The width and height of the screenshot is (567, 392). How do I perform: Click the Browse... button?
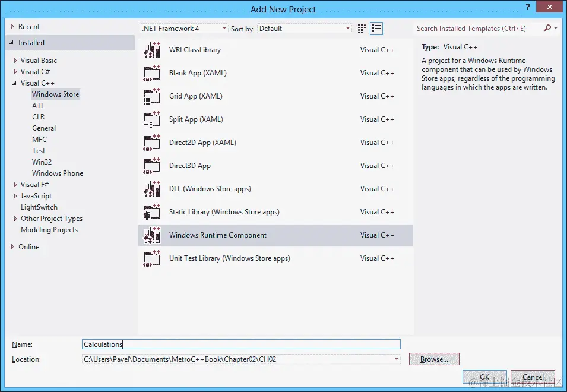pos(434,359)
